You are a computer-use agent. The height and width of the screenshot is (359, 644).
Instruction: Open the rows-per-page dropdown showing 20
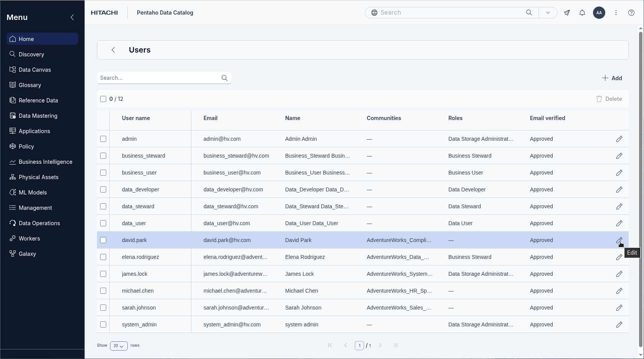click(x=119, y=346)
